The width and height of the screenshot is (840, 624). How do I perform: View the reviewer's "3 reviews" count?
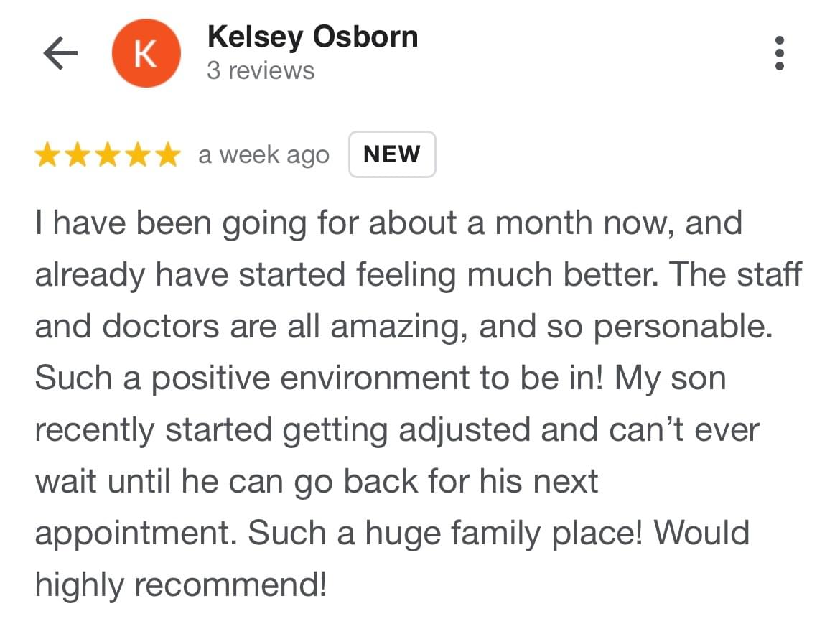261,71
